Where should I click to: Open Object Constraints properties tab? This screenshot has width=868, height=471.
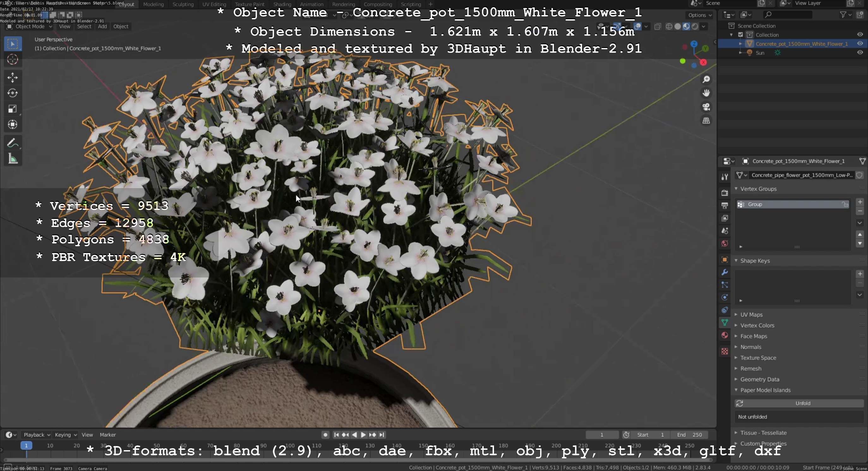pyautogui.click(x=725, y=310)
